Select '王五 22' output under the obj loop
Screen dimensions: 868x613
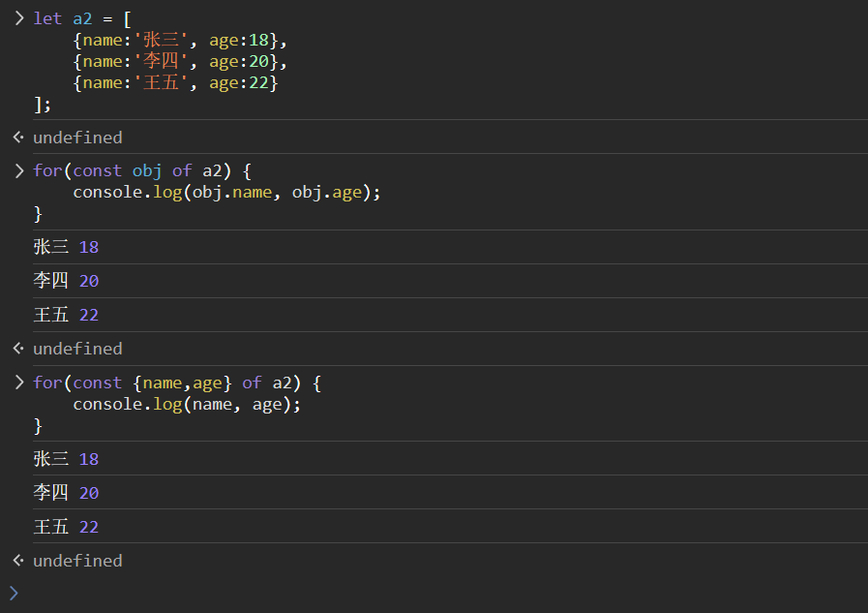(66, 315)
